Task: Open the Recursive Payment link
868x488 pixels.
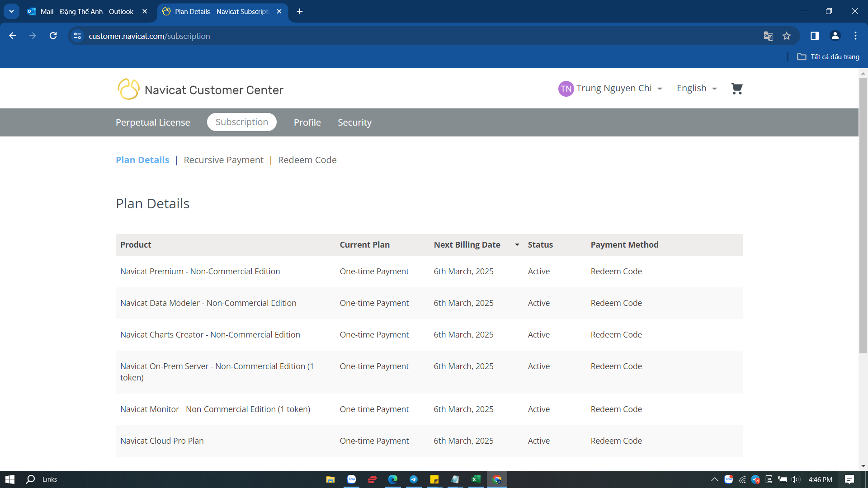Action: coord(223,160)
